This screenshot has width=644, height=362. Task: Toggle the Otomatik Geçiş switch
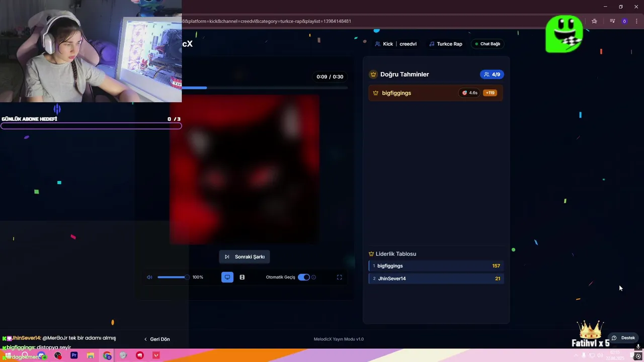tap(303, 277)
